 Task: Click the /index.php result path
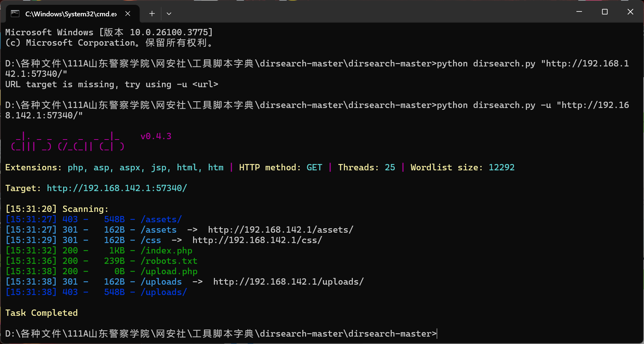(166, 250)
